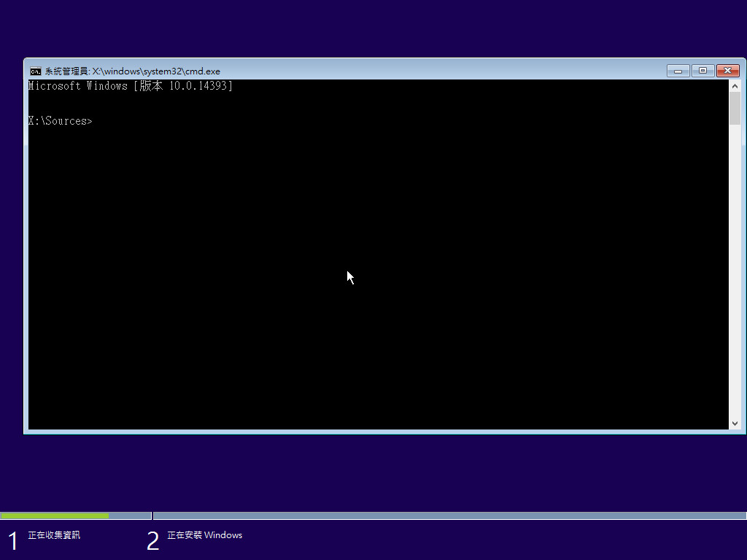The height and width of the screenshot is (560, 747).
Task: Click the step 2 installation progress bar
Action: pyautogui.click(x=449, y=516)
